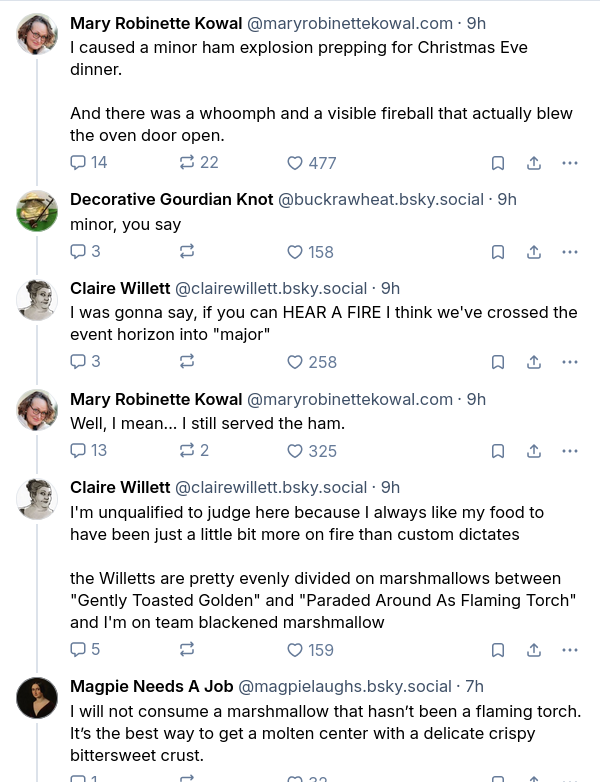Reply to Claire's "HEAR A FIRE" post

[x=79, y=361]
